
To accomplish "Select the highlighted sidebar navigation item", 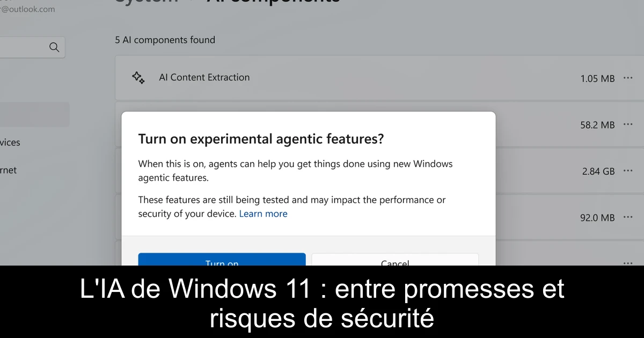I will coord(32,114).
